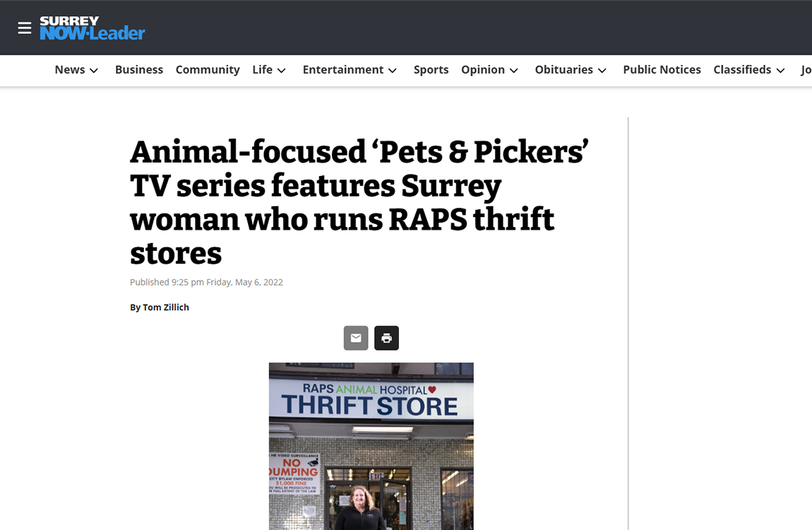Open the RAPS Thrift Store photo
This screenshot has width=812, height=530.
click(371, 446)
